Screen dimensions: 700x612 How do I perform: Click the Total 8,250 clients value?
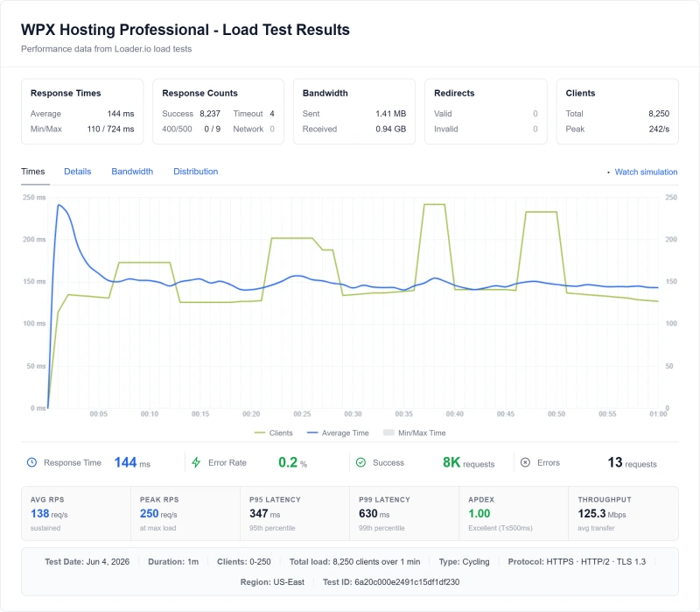click(659, 114)
